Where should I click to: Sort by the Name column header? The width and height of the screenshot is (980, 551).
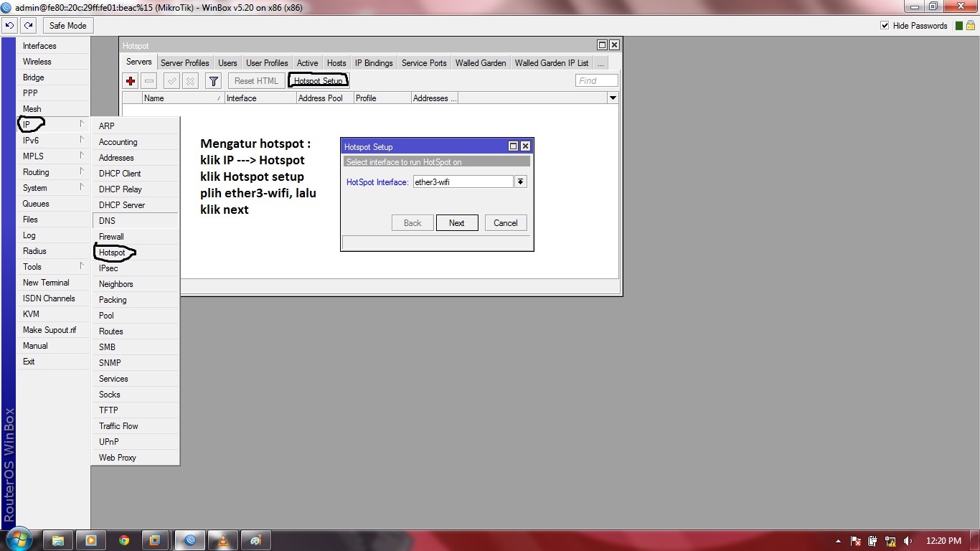(x=183, y=98)
